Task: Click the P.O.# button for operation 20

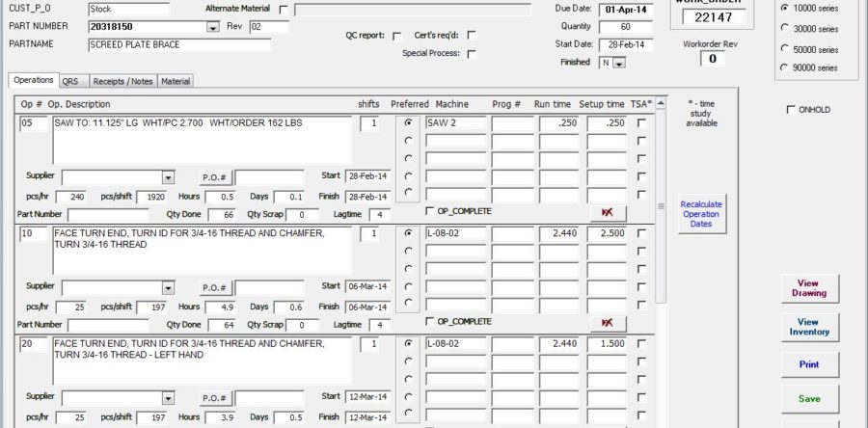Action: pyautogui.click(x=215, y=399)
